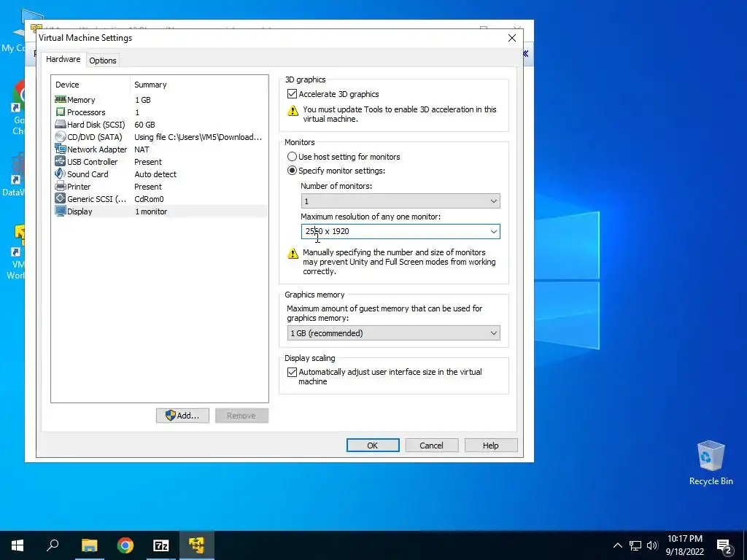The image size is (747, 560).
Task: Show hidden system tray icons
Action: coord(617,545)
